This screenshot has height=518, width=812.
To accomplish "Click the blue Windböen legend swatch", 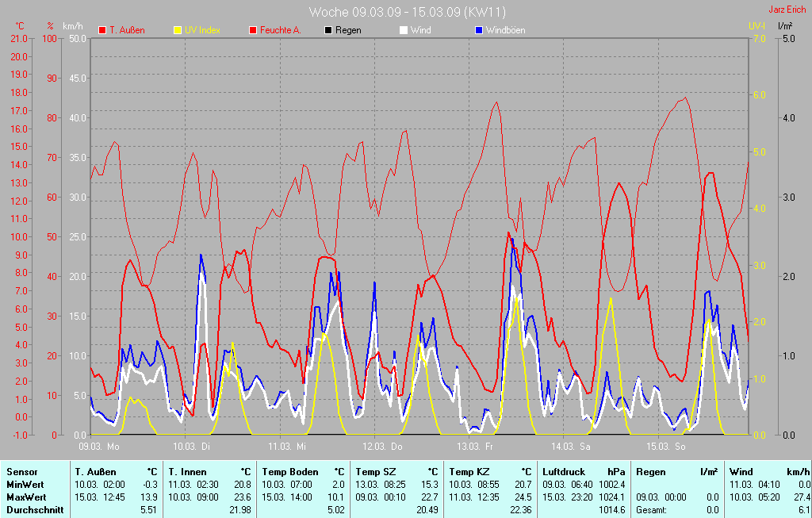I will [479, 31].
